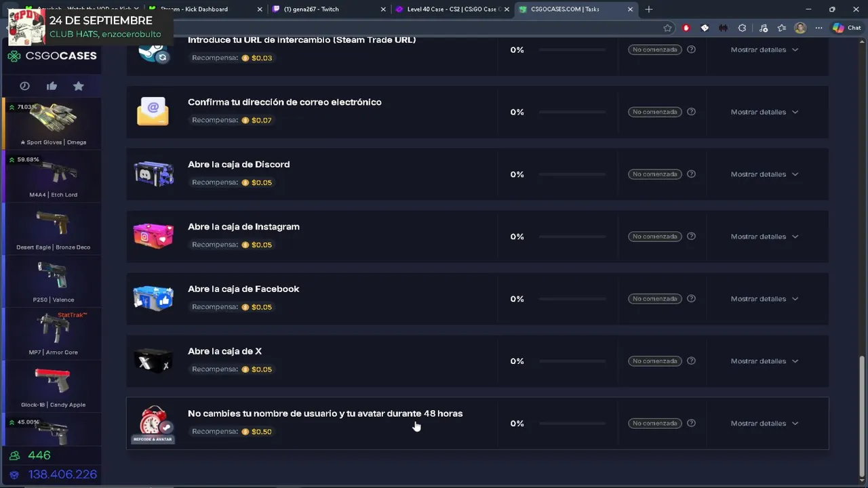Click help icon in 48 hours task row
The image size is (868, 488).
tap(691, 424)
